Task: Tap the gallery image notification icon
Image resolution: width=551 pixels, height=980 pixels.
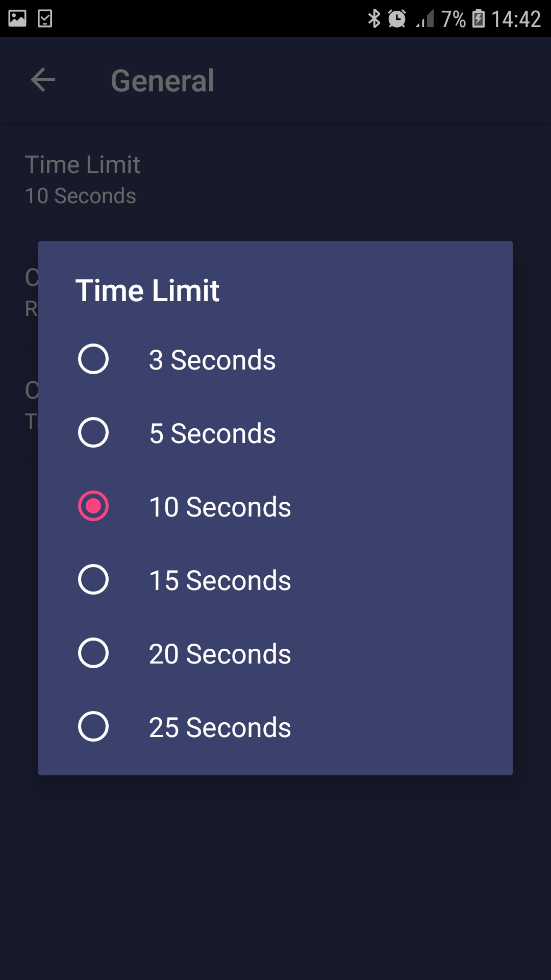Action: pyautogui.click(x=17, y=18)
